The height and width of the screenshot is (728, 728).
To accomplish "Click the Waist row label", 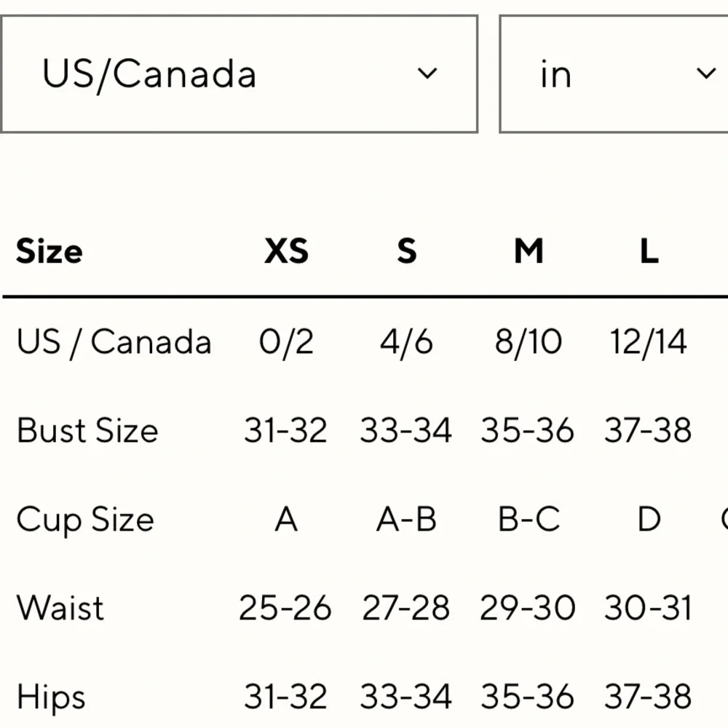I will tap(60, 608).
